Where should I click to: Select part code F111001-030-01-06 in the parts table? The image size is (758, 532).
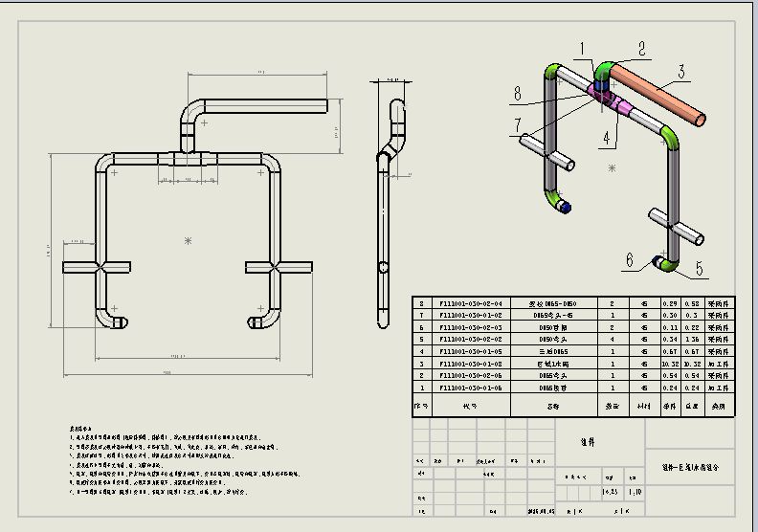(x=470, y=388)
